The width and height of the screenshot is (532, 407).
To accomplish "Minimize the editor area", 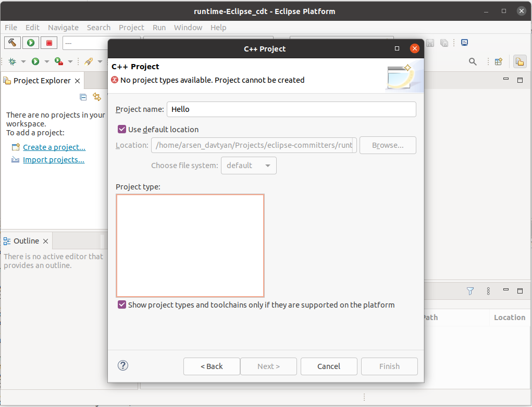I will [506, 79].
